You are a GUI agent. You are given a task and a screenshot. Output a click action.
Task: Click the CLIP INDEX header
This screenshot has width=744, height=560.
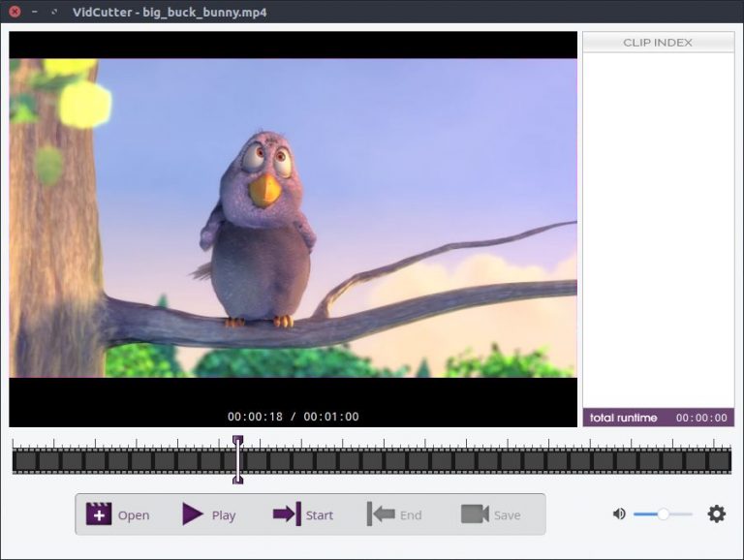658,43
